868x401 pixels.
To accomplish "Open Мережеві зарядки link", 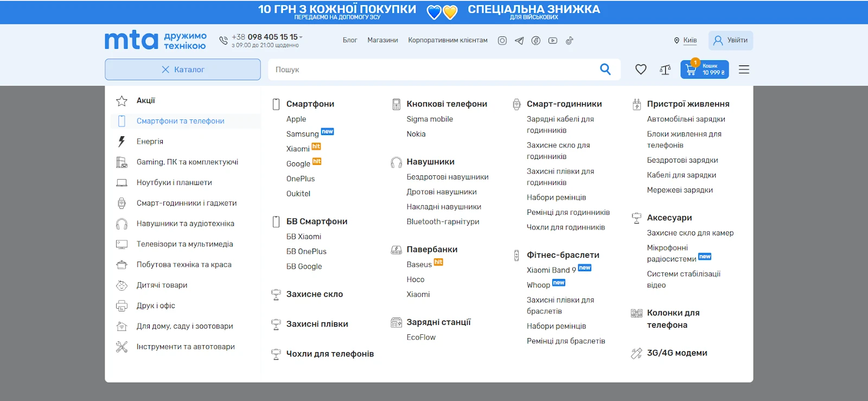I will pyautogui.click(x=680, y=190).
